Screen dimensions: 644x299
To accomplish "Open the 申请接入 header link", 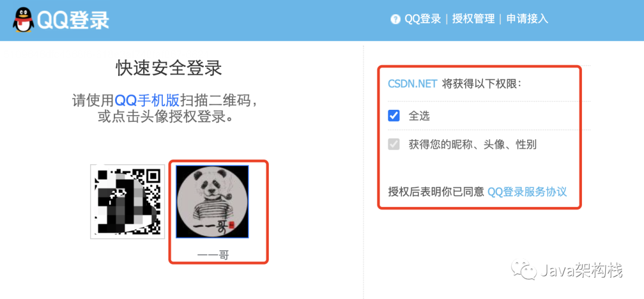I will 527,19.
